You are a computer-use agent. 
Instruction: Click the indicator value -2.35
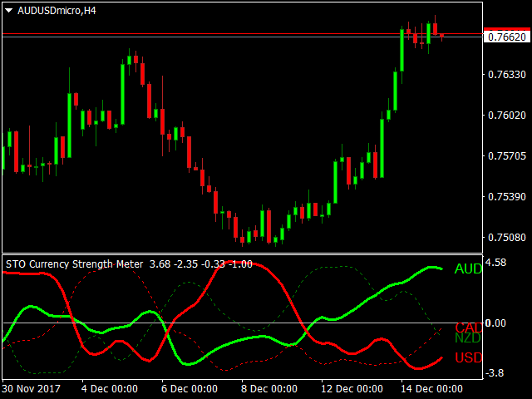185,264
